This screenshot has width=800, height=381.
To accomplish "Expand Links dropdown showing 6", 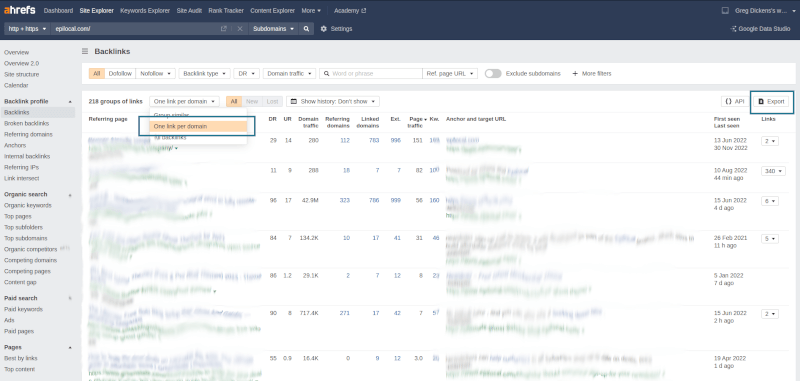I will (770, 201).
